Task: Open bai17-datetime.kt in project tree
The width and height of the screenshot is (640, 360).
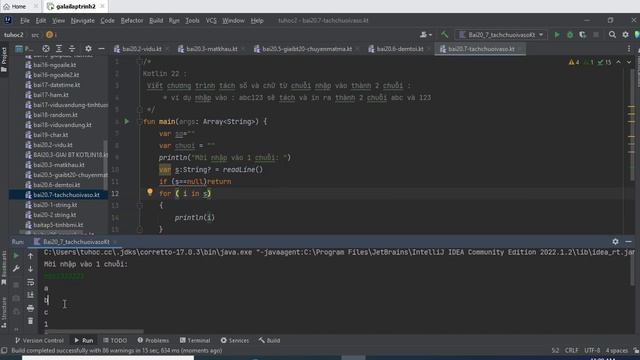Action: [x=57, y=85]
